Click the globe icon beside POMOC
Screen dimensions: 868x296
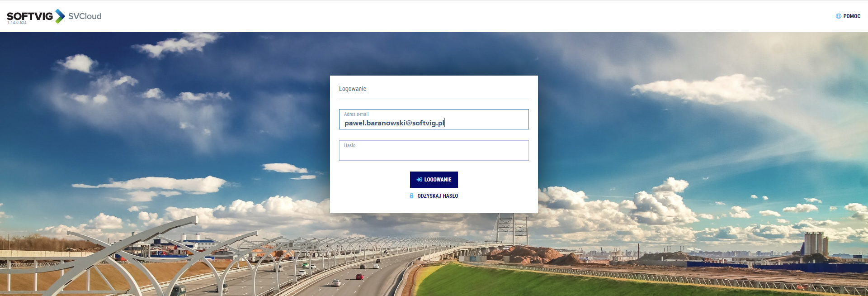[x=838, y=16]
